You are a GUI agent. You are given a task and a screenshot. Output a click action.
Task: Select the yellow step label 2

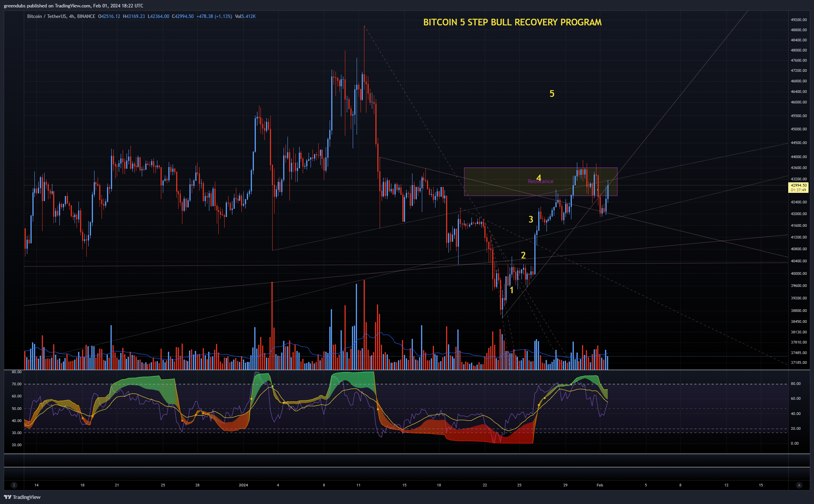tap(523, 255)
